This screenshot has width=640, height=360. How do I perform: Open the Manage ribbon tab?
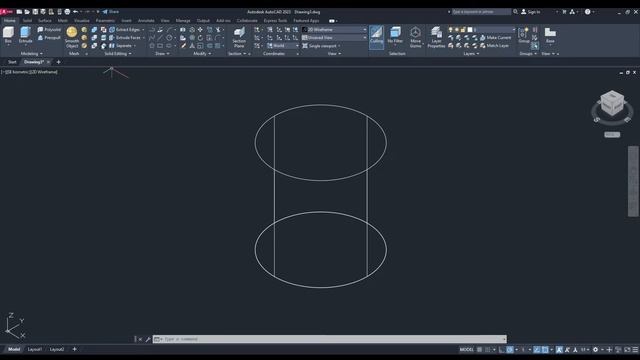[183, 20]
